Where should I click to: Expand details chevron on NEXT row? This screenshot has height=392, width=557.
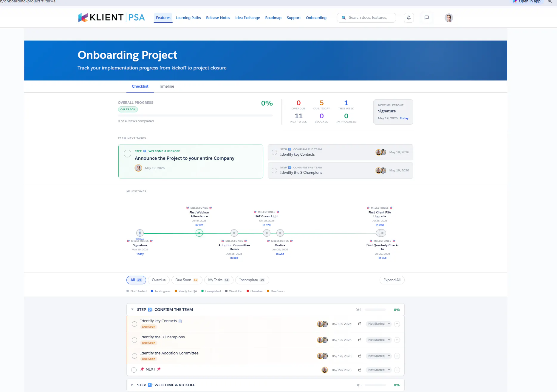pos(397,370)
